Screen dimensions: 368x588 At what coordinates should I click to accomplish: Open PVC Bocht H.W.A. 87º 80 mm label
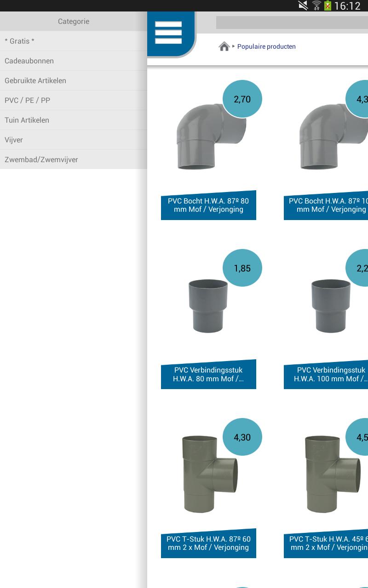(208, 205)
